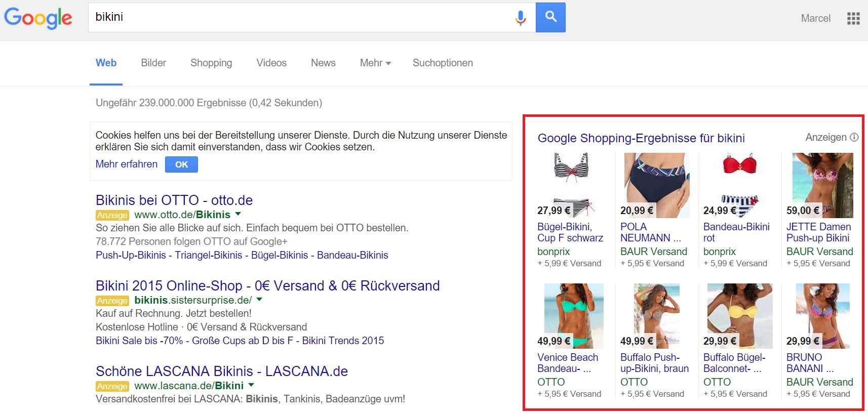Expand the arrow next to www.otto.de/Bikinis

click(x=238, y=214)
